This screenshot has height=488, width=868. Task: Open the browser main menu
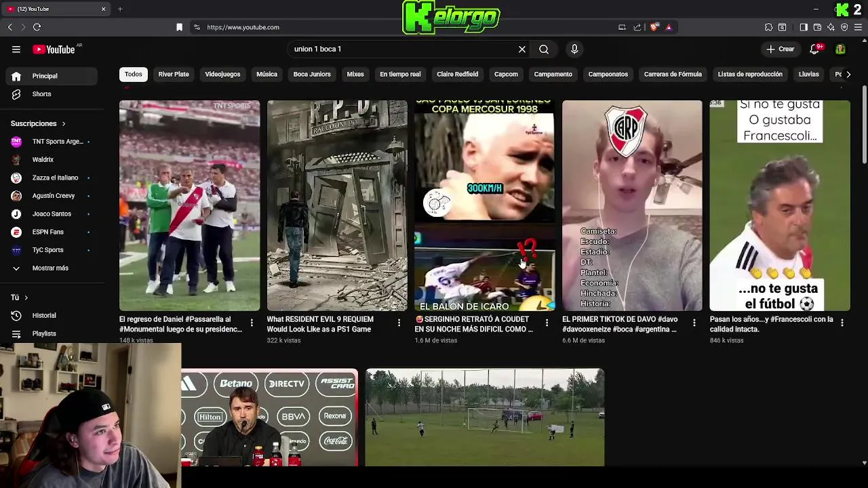tap(859, 27)
